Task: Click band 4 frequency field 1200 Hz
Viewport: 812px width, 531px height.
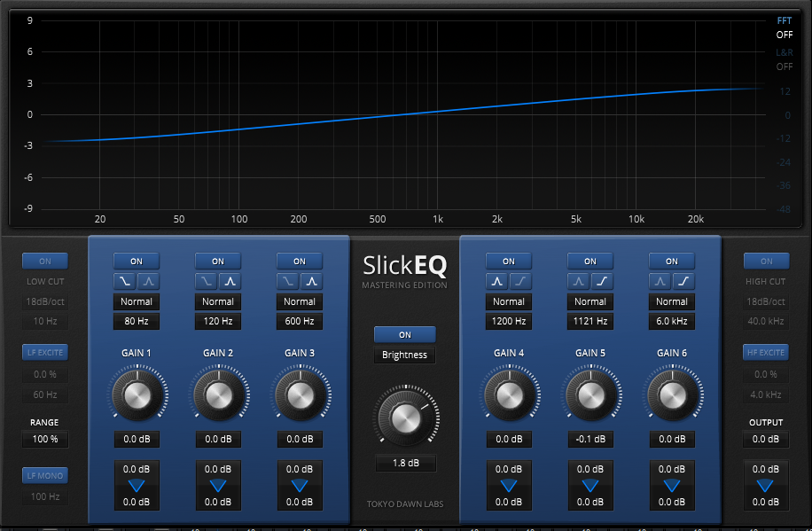Action: click(x=509, y=321)
